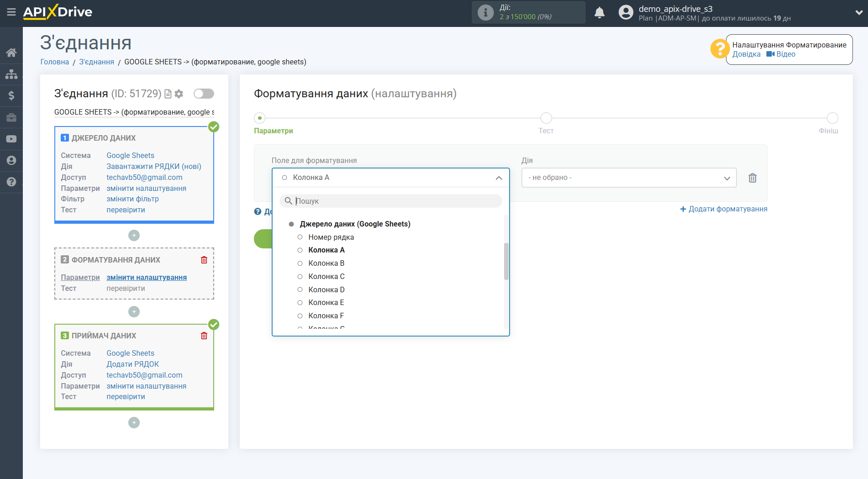This screenshot has width=868, height=479.
Task: Select Колонка D option
Action: (326, 290)
